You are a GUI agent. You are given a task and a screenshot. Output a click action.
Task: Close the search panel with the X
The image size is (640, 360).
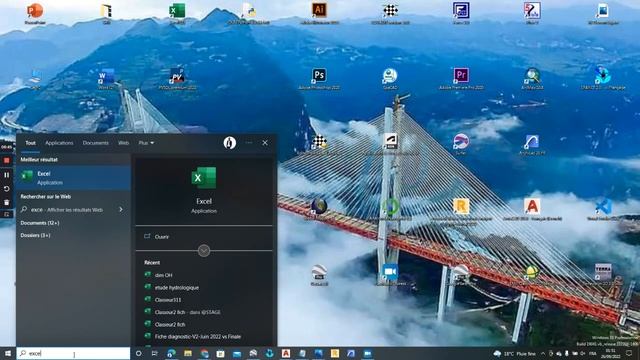point(265,143)
